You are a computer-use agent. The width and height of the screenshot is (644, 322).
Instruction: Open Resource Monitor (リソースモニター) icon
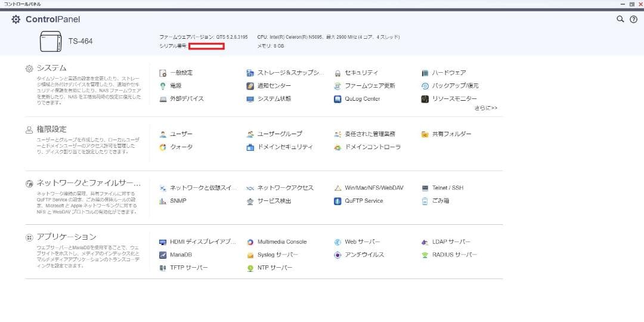click(425, 99)
